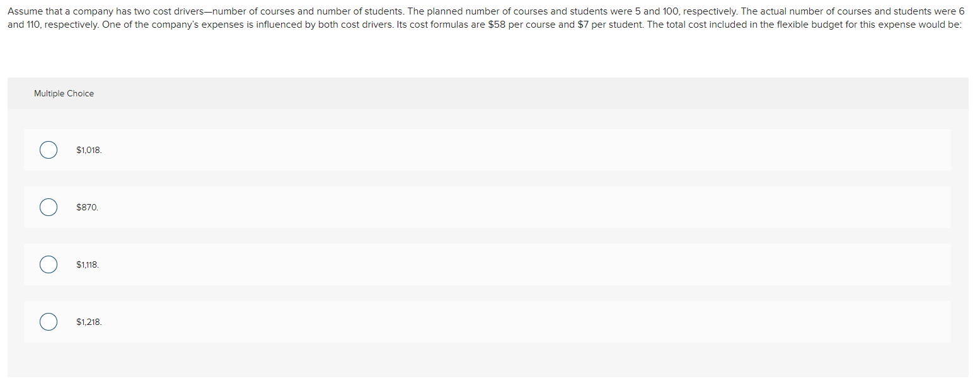This screenshot has height=386, width=980.
Task: Pick the second answer option row
Action: [487, 207]
